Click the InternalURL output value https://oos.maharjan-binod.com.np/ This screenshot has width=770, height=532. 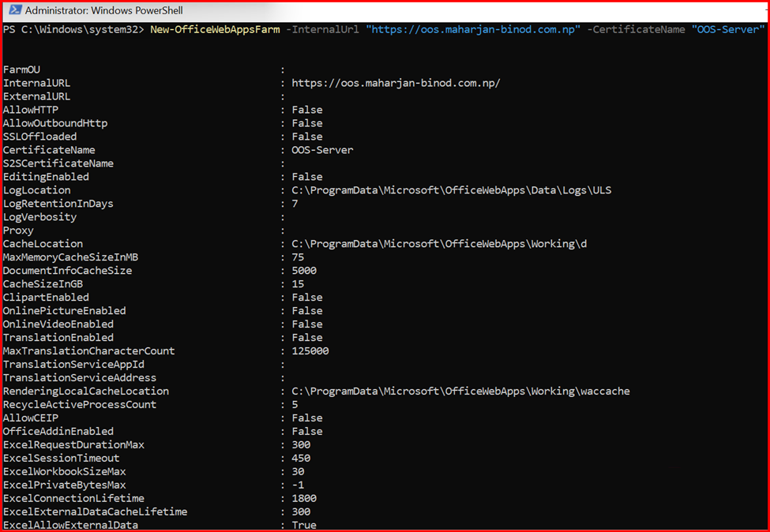[x=396, y=83]
